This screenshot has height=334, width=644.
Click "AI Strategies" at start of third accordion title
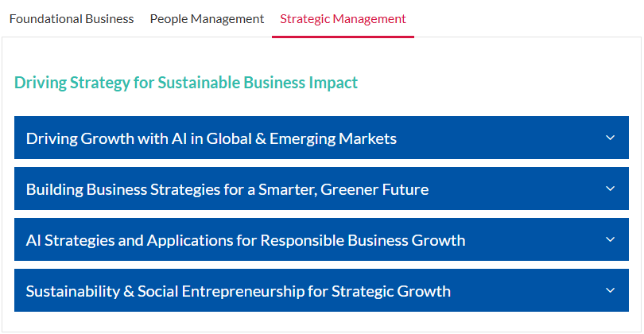tap(70, 241)
